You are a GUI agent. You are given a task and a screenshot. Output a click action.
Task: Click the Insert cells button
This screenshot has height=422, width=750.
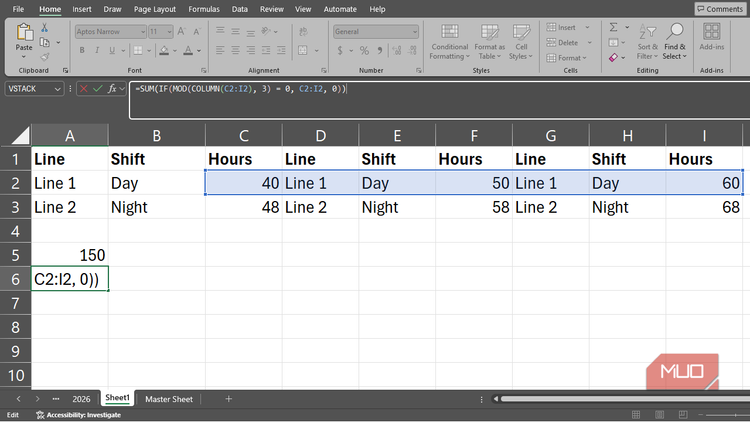(568, 27)
